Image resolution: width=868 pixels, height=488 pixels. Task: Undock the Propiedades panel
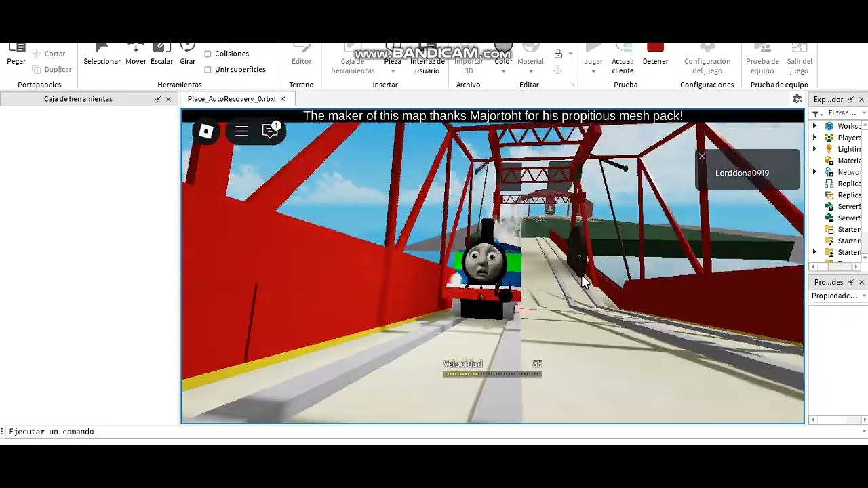click(x=850, y=282)
